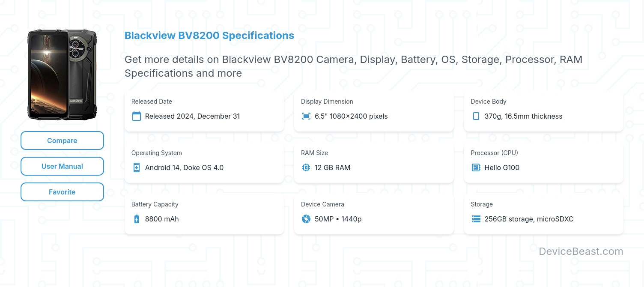Select the 50MP • 1440p camera text

tap(338, 219)
